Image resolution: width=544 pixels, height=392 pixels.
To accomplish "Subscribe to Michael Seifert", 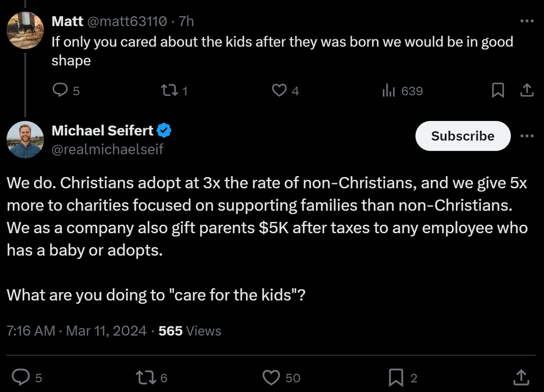I will (x=462, y=136).
